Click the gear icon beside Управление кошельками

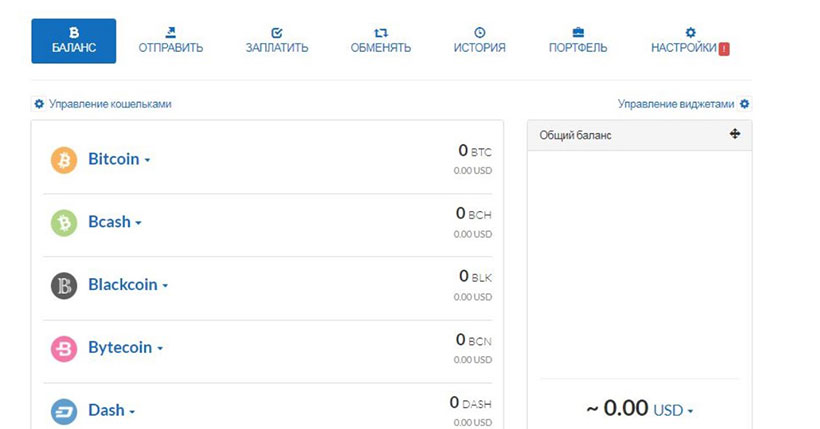[39, 104]
